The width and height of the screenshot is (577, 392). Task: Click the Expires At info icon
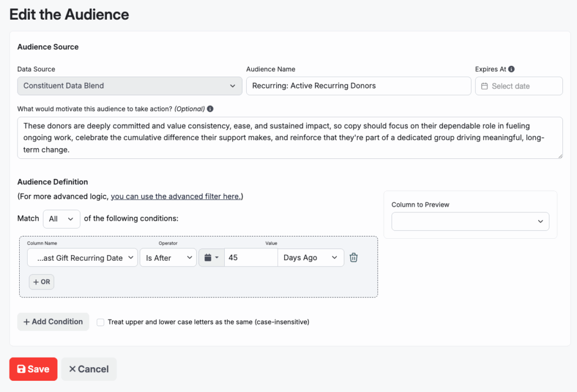click(512, 69)
